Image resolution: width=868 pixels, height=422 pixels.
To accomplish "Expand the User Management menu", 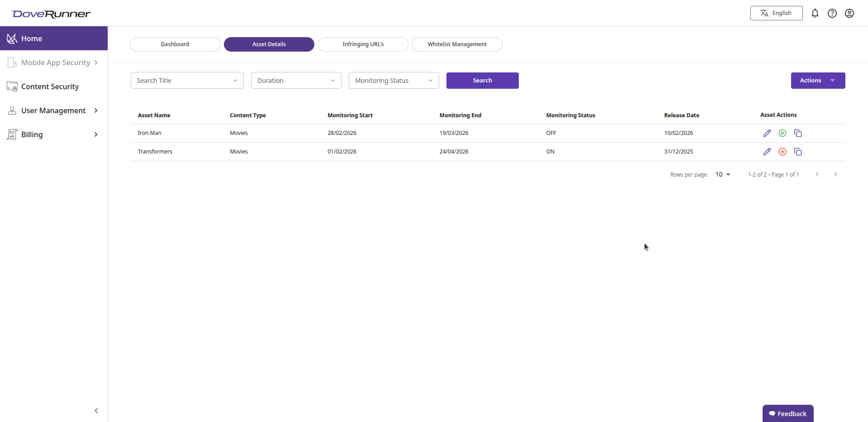I will [x=53, y=110].
